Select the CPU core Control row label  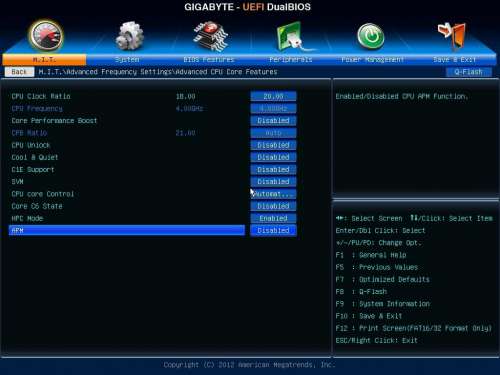43,194
